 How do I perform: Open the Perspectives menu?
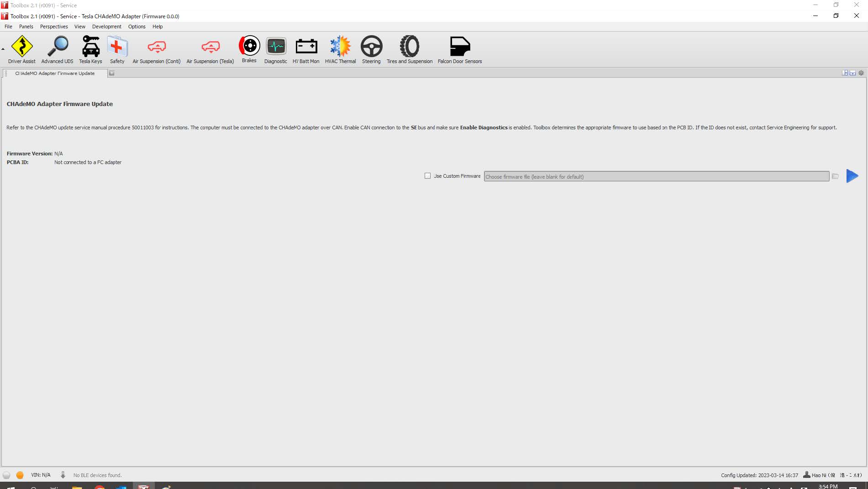(54, 27)
